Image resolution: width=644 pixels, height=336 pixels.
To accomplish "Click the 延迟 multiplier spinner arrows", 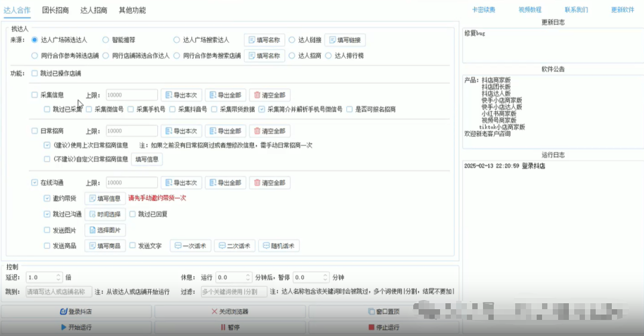I will [x=58, y=278].
